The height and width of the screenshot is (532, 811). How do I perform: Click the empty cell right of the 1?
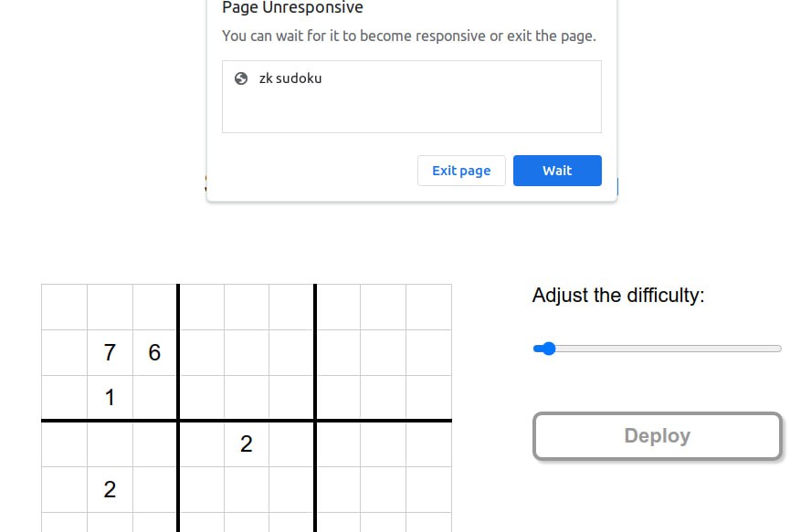click(x=155, y=398)
